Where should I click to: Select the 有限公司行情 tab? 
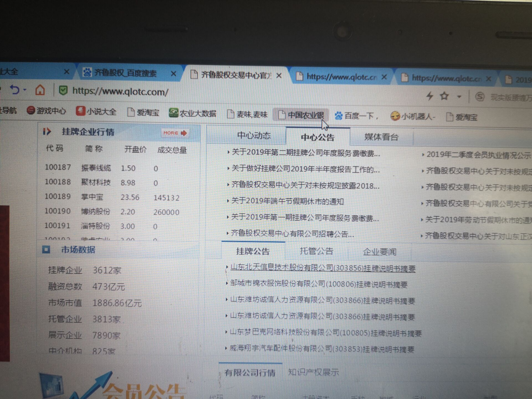pyautogui.click(x=250, y=373)
